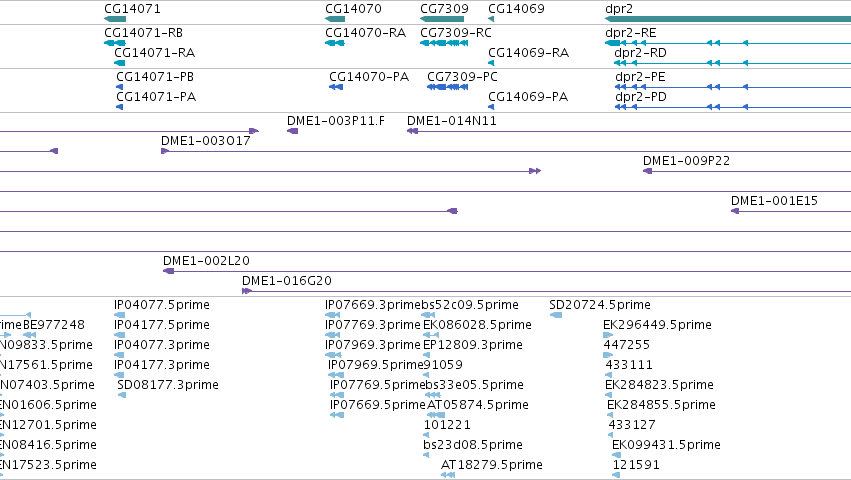Click the CG7309 gene label
The width and height of the screenshot is (851, 480).
[444, 9]
